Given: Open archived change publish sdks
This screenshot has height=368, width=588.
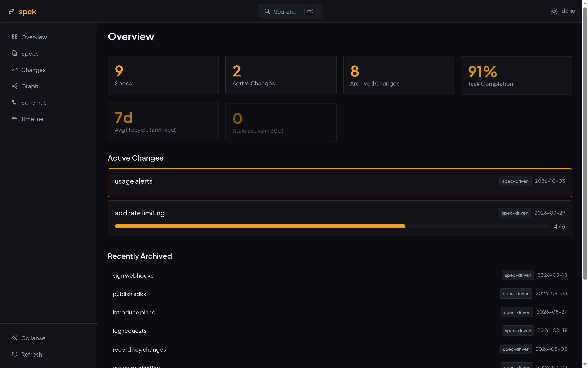Looking at the screenshot, I should click(x=340, y=294).
